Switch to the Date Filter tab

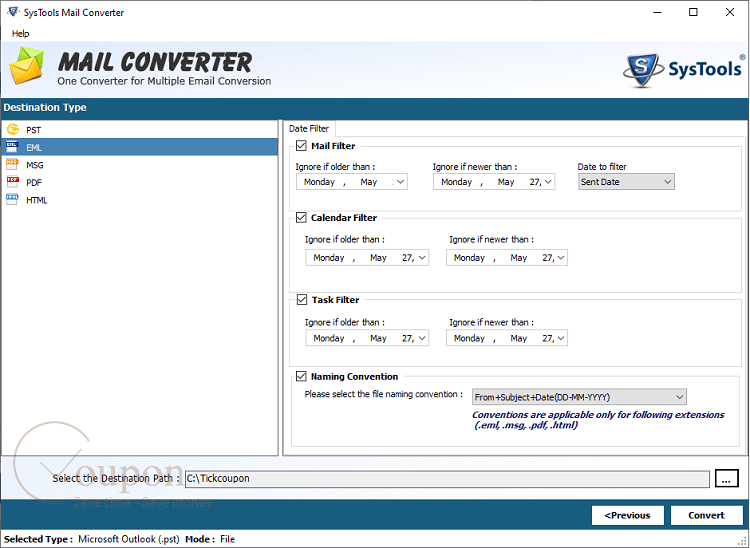point(309,129)
